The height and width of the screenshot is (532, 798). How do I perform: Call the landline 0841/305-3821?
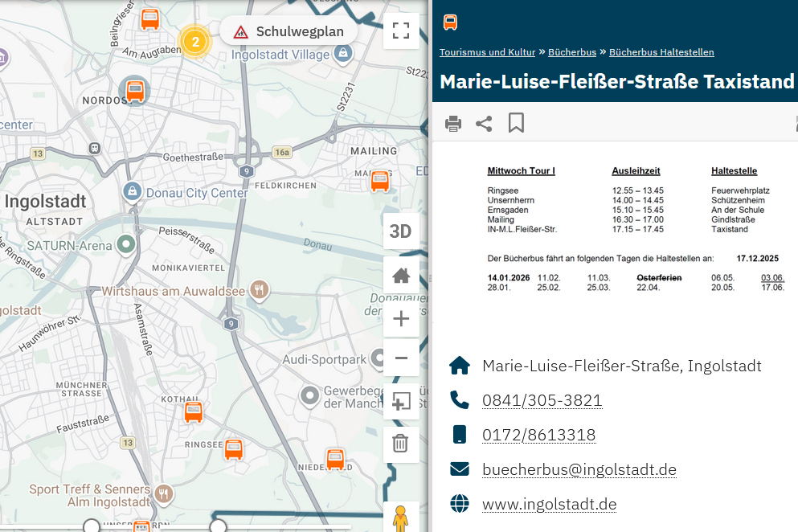click(x=542, y=401)
